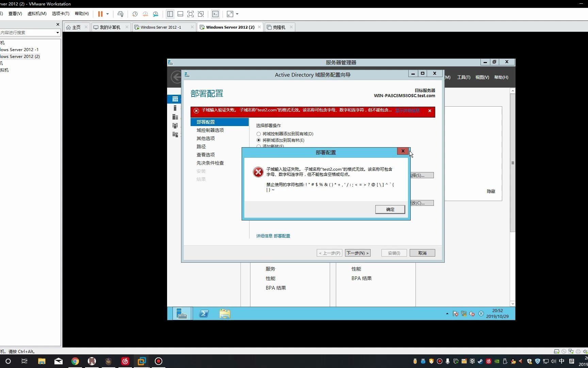This screenshot has height=368, width=588.
Task: Click the send Ctrl+Alt+Del toolbar icon
Action: (120, 14)
